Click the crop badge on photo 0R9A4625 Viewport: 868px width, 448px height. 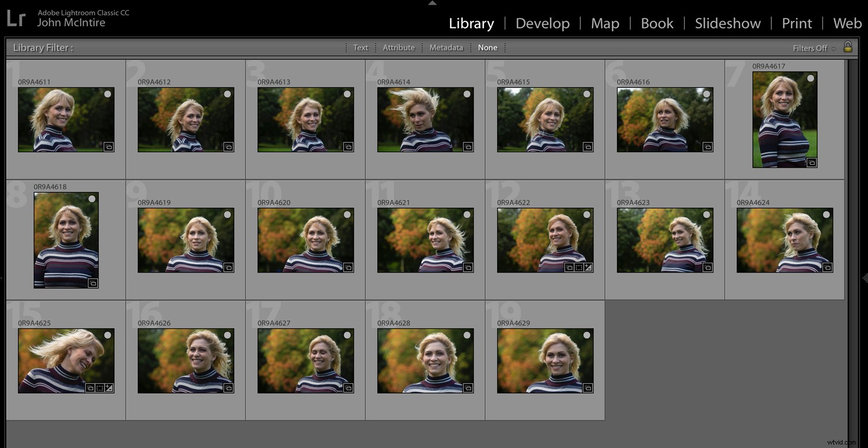(x=100, y=387)
